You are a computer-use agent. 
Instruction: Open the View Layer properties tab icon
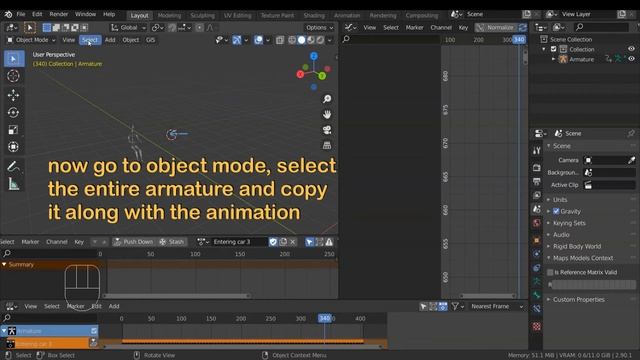537,195
